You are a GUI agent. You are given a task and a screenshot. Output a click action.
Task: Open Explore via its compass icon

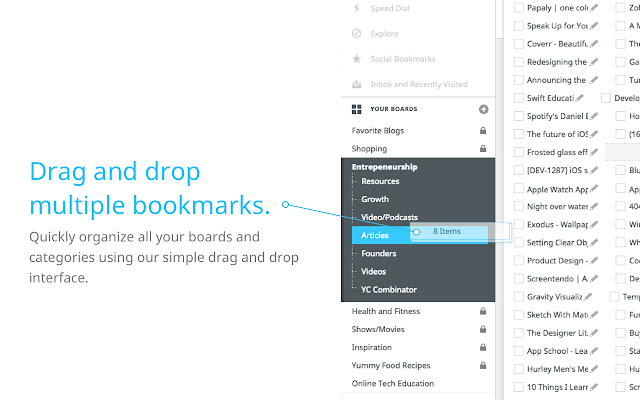356,33
